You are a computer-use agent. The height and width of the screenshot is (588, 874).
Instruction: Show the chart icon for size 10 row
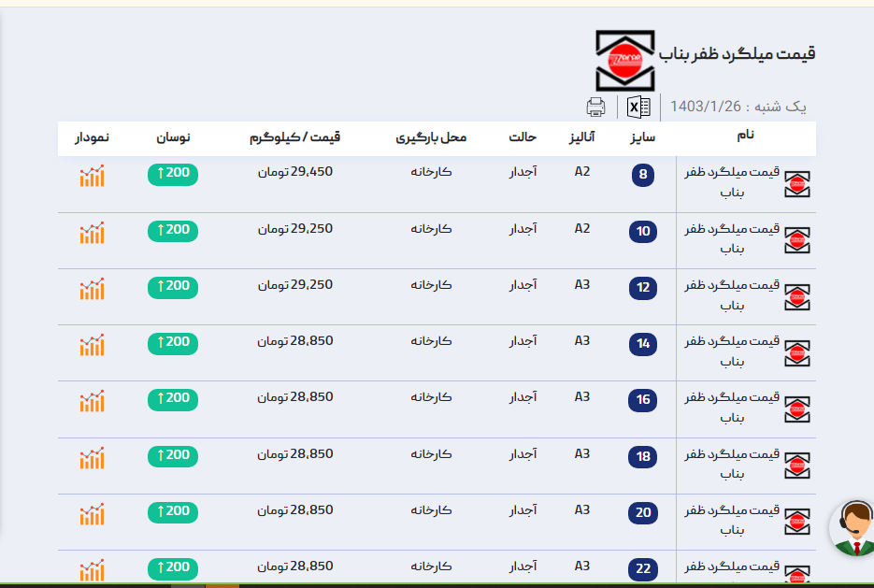[x=92, y=233]
